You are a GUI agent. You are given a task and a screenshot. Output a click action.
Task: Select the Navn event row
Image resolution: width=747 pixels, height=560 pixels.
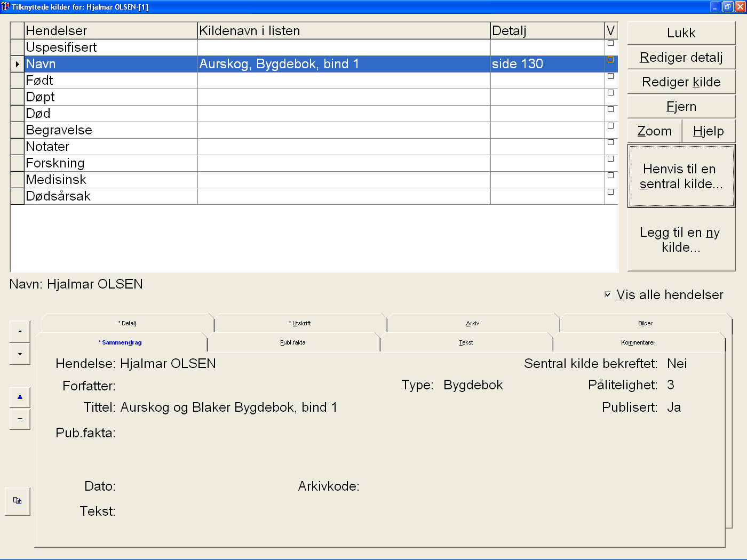(314, 64)
